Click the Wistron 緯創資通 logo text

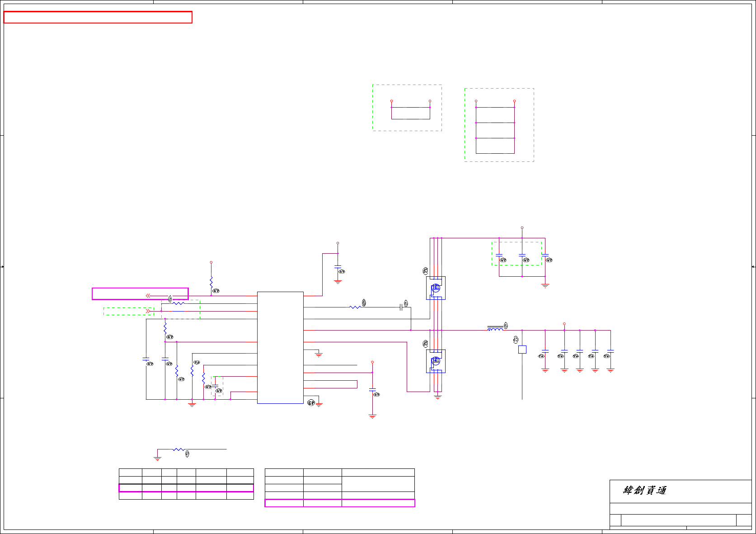click(645, 491)
